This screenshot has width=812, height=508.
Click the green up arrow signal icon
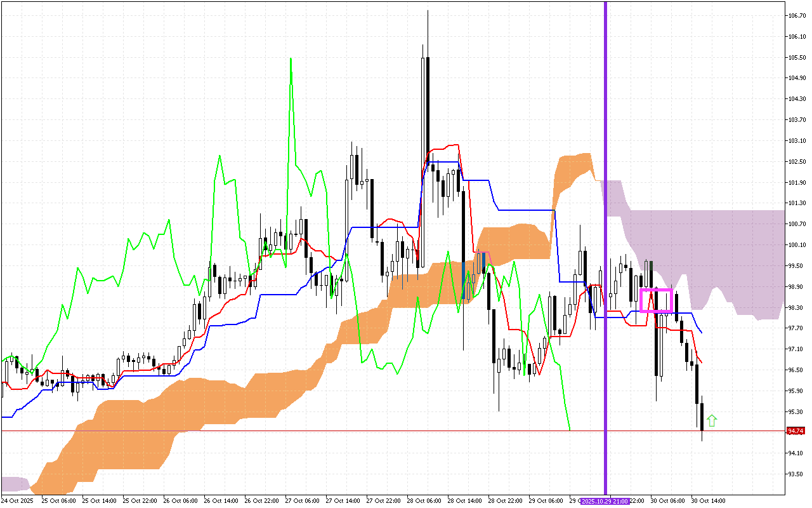coord(712,420)
